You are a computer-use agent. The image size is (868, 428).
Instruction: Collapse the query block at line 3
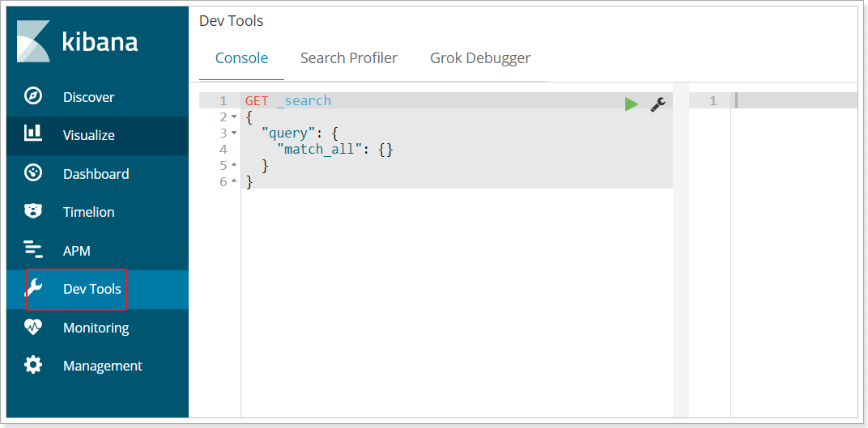tap(234, 133)
